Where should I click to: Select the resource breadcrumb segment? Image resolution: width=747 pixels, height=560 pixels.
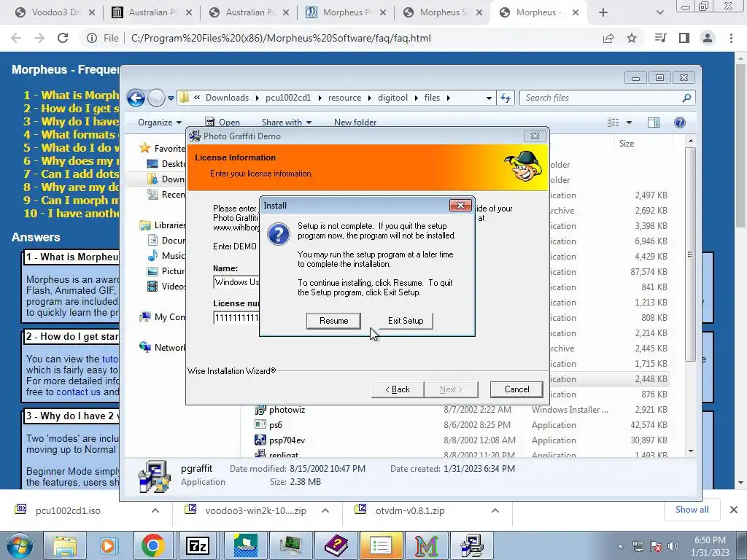point(344,98)
